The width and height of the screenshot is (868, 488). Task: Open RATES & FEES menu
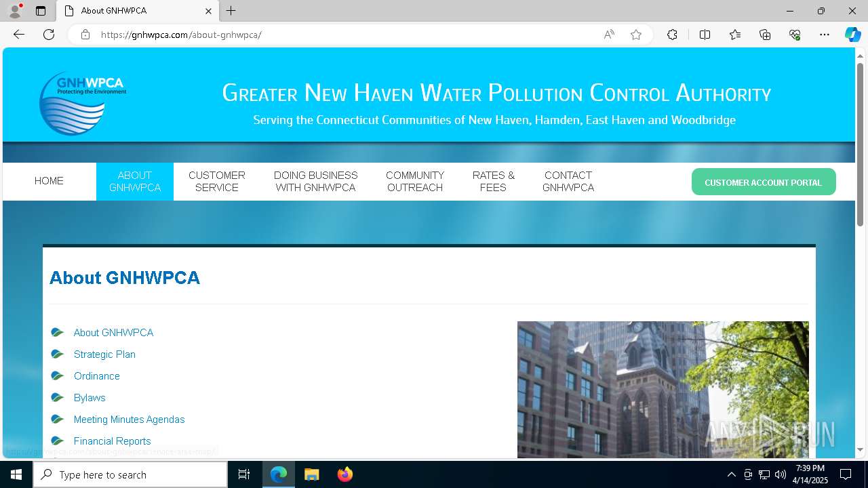pos(494,182)
